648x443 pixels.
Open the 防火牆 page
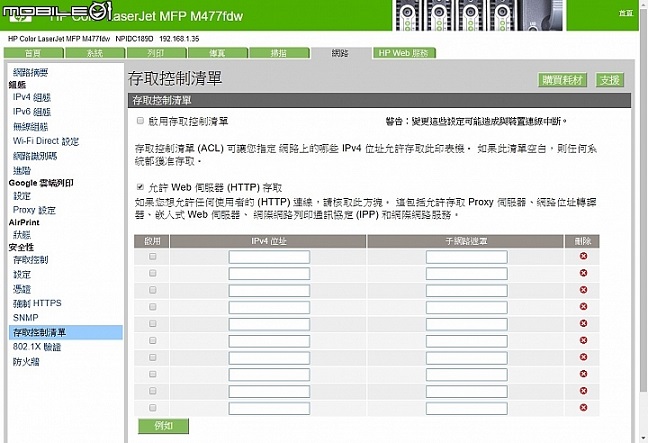26,362
